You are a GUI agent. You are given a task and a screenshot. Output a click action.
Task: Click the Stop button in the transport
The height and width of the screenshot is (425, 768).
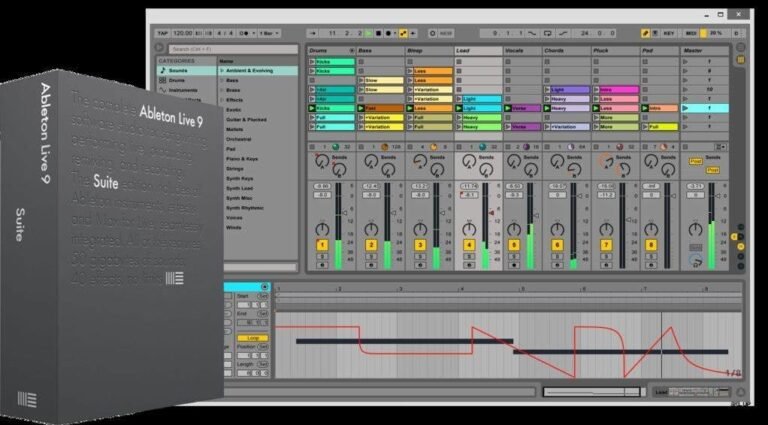(379, 33)
